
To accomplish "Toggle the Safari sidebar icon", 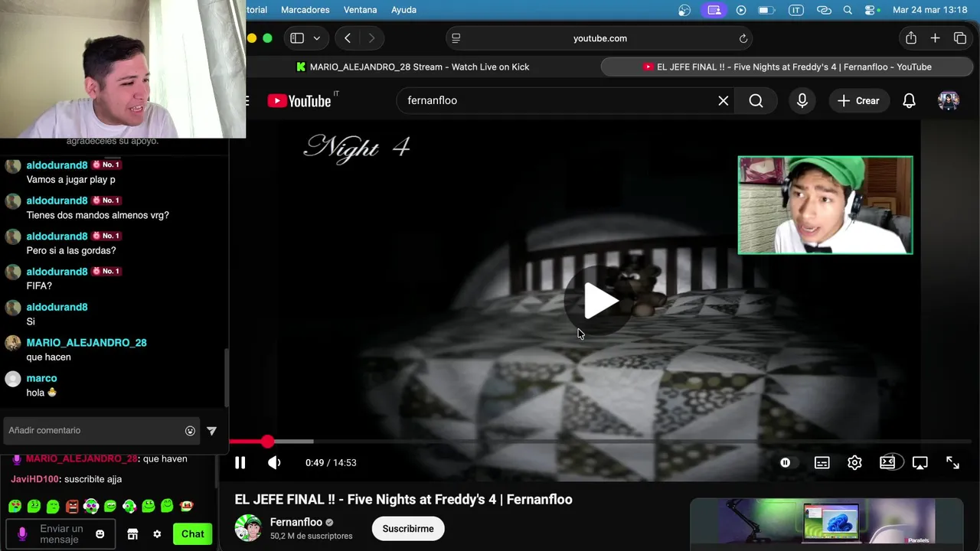I will coord(297,38).
